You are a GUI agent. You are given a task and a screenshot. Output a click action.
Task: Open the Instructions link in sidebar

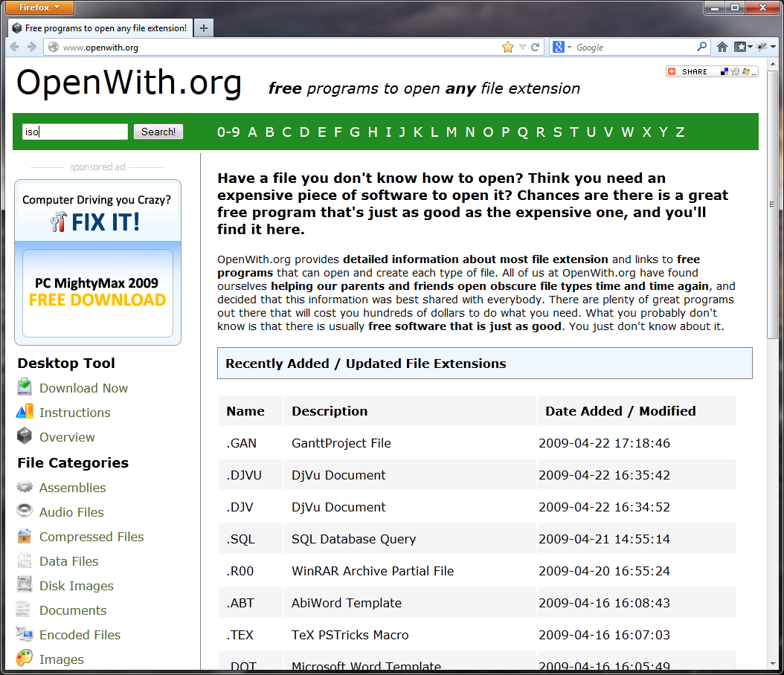(74, 413)
